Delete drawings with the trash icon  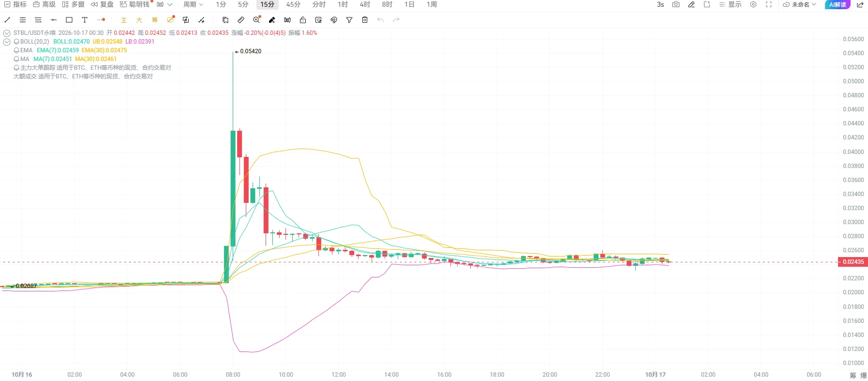[x=365, y=20]
